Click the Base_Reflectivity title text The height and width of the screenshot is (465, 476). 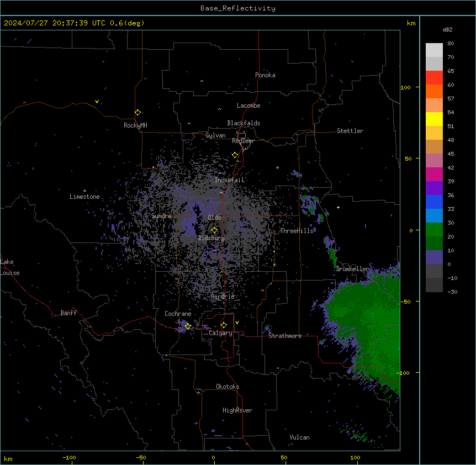238,8
